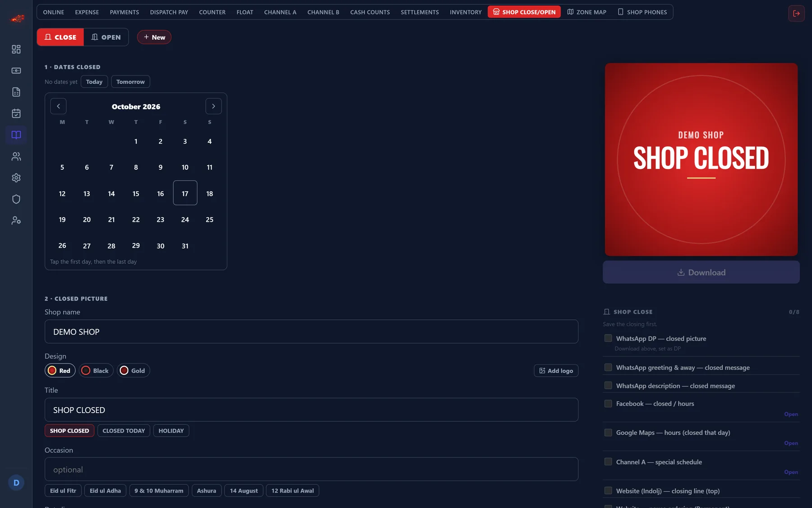
Task: Check Facebook closed / hours checkbox
Action: pyautogui.click(x=608, y=404)
